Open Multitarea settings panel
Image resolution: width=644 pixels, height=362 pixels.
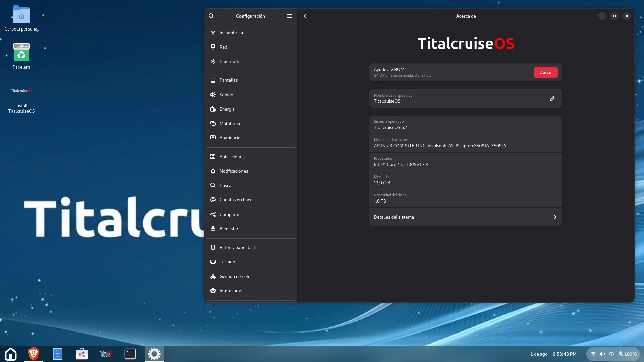[251, 123]
